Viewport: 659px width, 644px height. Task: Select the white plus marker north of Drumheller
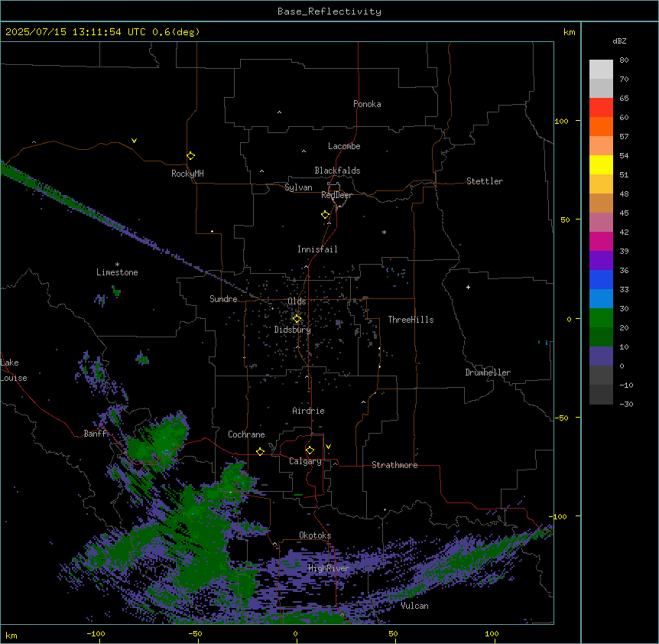[468, 287]
